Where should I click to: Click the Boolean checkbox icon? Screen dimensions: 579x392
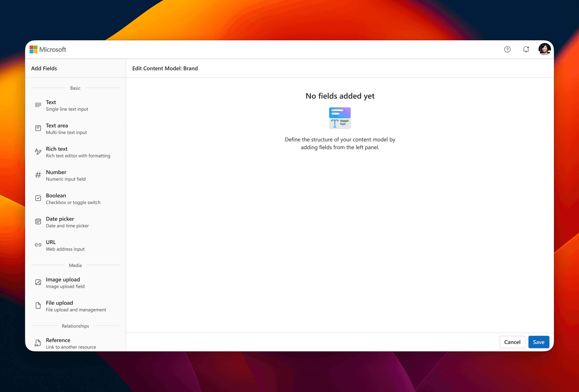click(x=38, y=198)
